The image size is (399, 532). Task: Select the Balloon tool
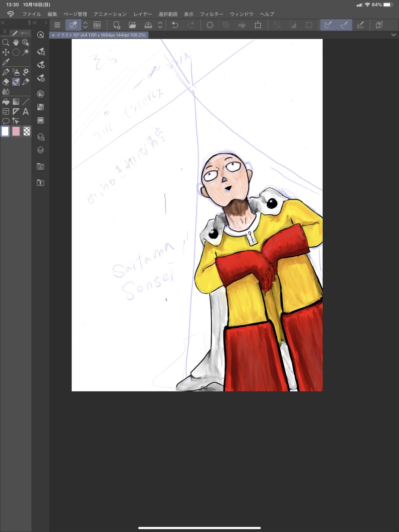click(x=5, y=121)
